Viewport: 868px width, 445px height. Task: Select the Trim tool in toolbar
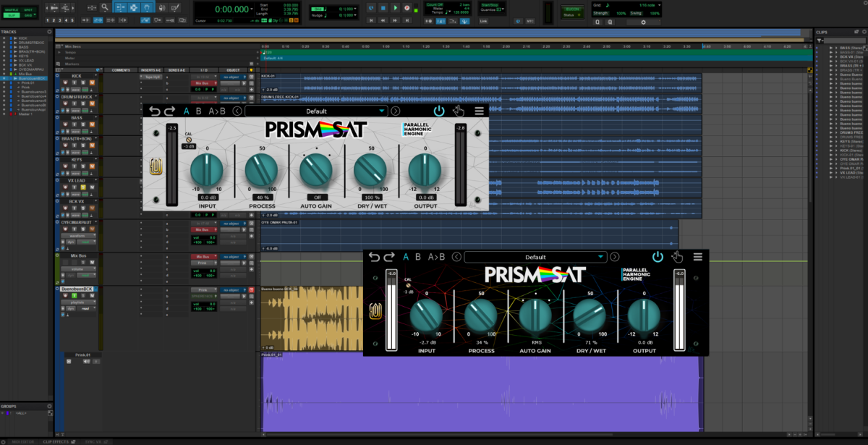pyautogui.click(x=121, y=7)
